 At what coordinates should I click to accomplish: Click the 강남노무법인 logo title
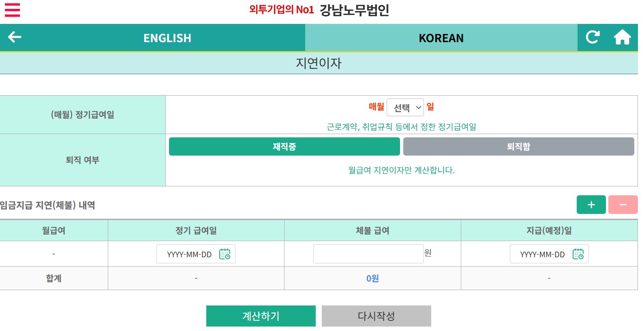[x=354, y=10]
